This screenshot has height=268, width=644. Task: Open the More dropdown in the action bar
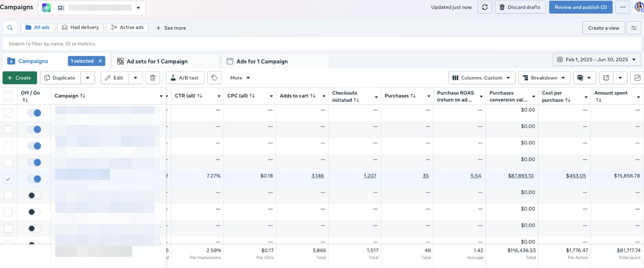[240, 78]
